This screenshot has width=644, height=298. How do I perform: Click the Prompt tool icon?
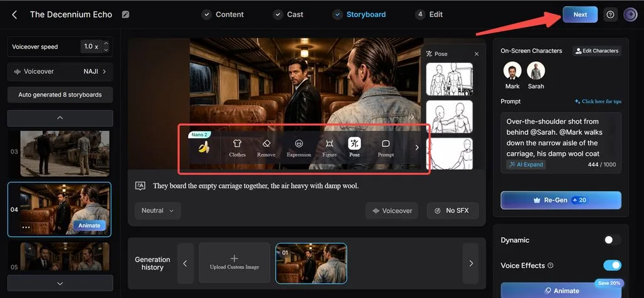pos(386,148)
